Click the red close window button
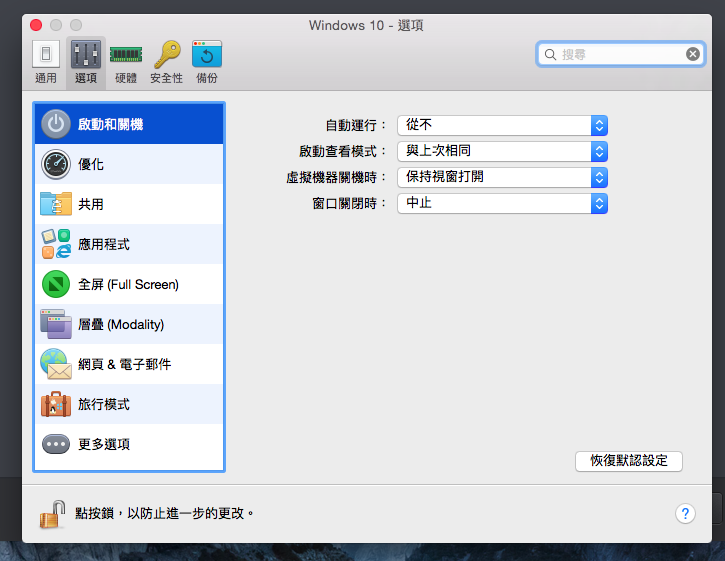This screenshot has height=561, width=725. click(x=36, y=25)
